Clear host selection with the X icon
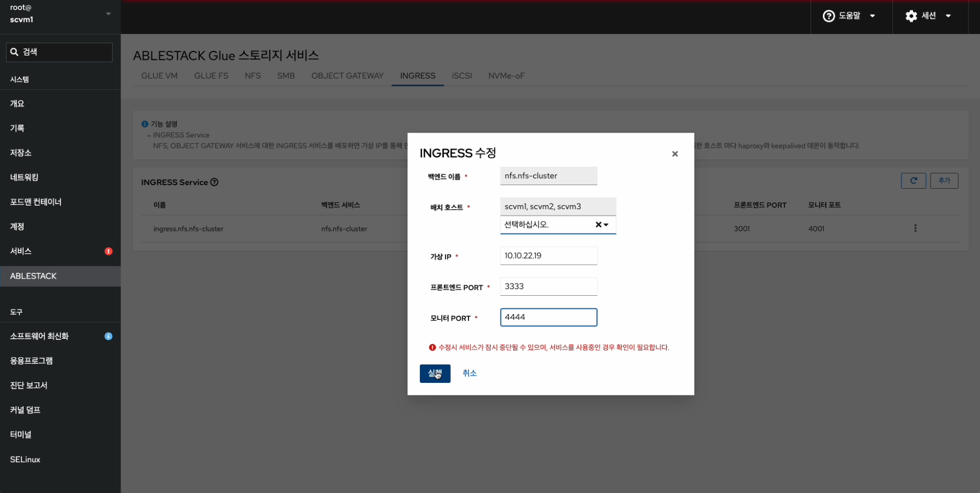Screen dimensions: 980x493 coord(598,224)
